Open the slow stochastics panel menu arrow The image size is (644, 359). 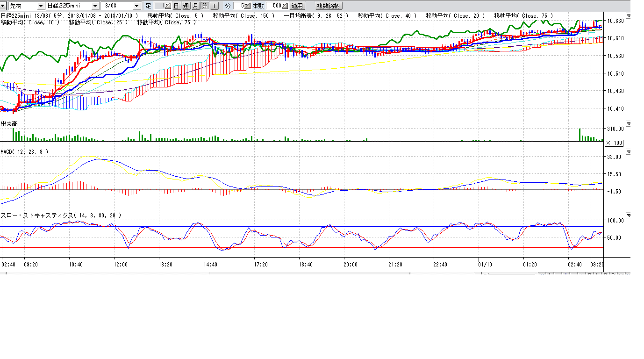(x=628, y=215)
